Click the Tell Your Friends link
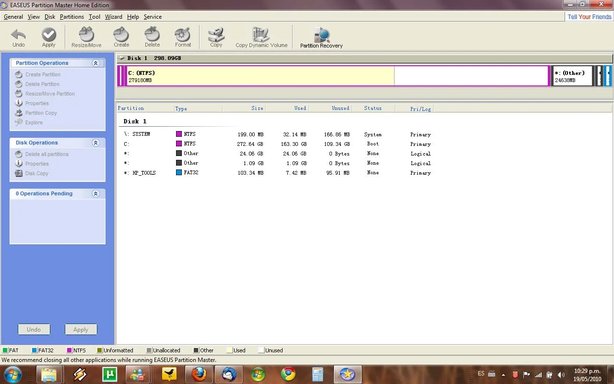Screen dimensions: 614x384 (x=589, y=17)
